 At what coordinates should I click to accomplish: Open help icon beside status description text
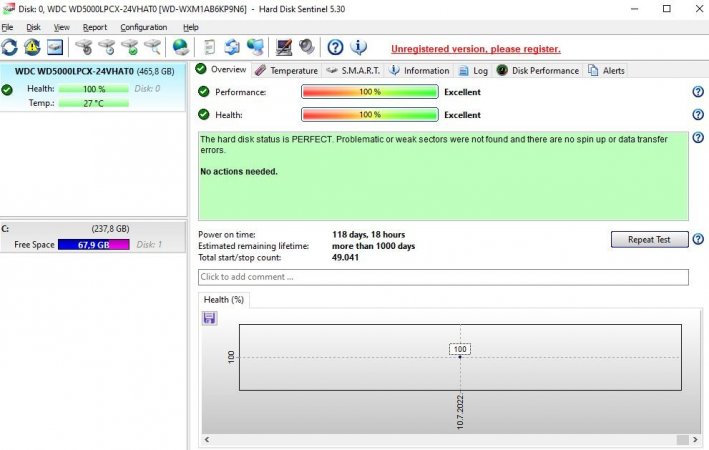click(698, 137)
